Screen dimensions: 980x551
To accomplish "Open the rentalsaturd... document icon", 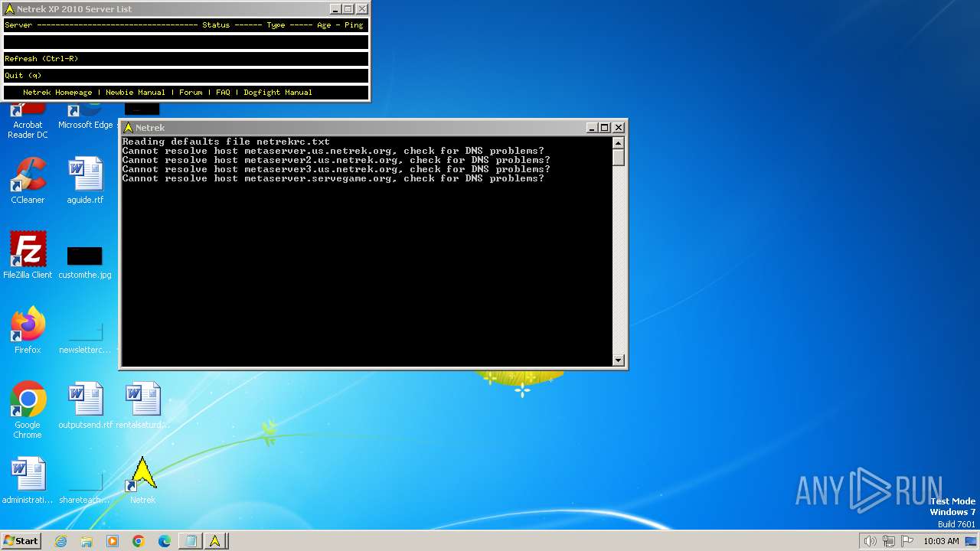I will coord(142,406).
